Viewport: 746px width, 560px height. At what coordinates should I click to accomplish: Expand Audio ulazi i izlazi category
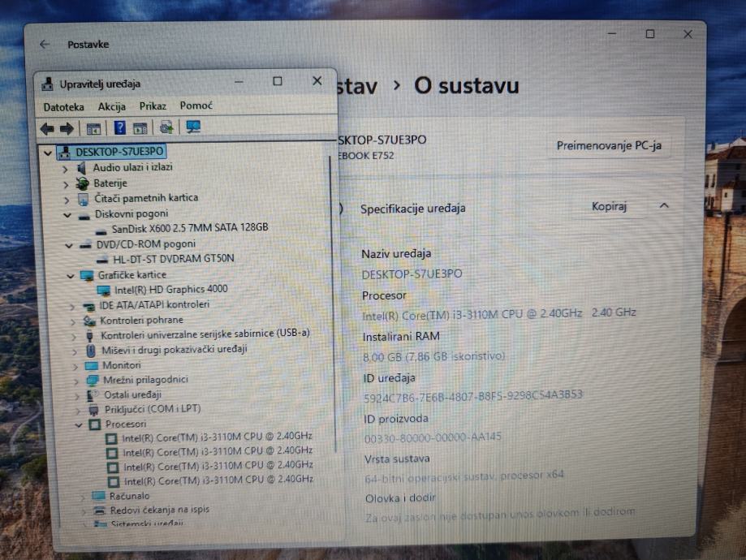coord(65,169)
